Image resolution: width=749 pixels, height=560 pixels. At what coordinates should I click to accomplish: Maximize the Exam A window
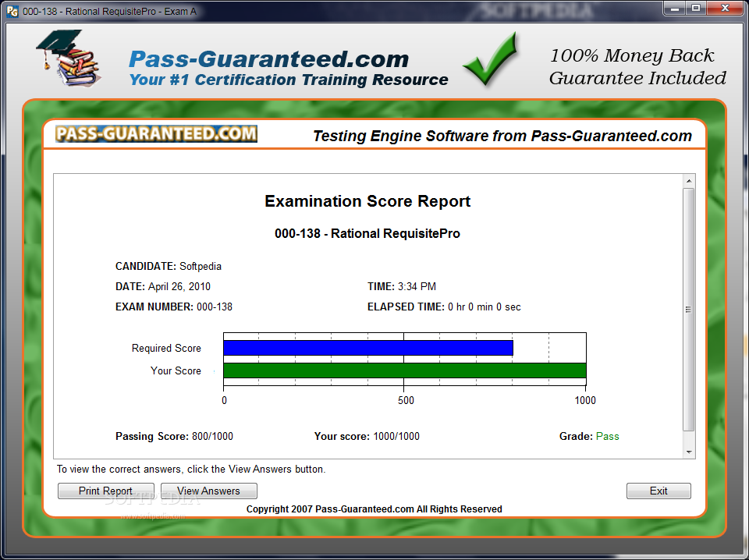[x=696, y=8]
